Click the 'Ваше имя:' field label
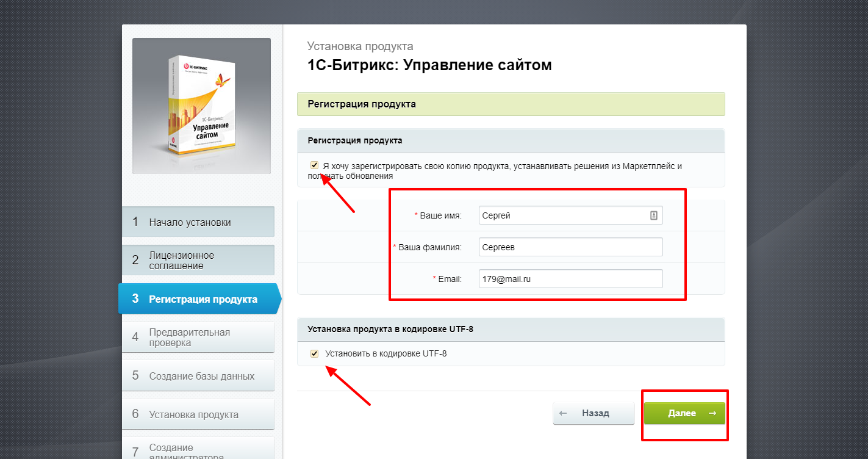This screenshot has height=459, width=868. coord(438,215)
